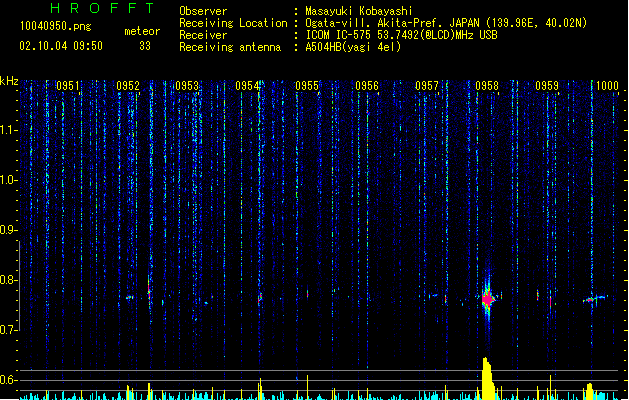Click the 0954 time marker
Screen dimensions: 629x400
click(x=247, y=86)
